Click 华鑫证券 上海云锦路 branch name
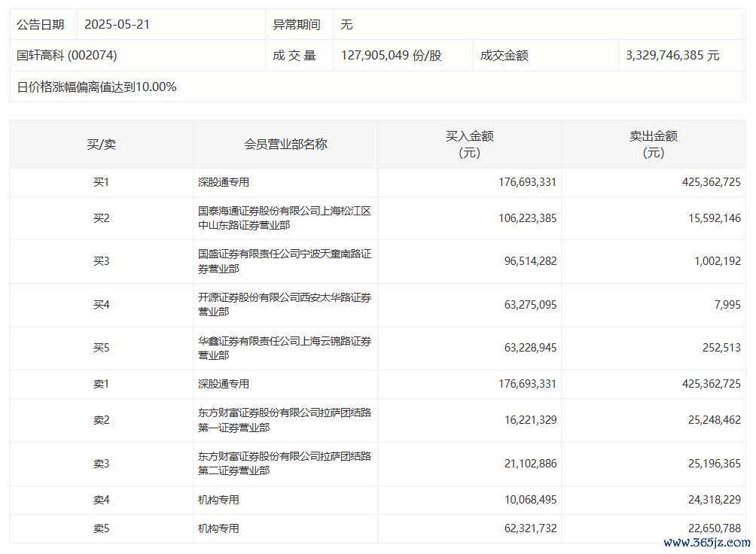Screen dimensions: 756x554 [285, 348]
